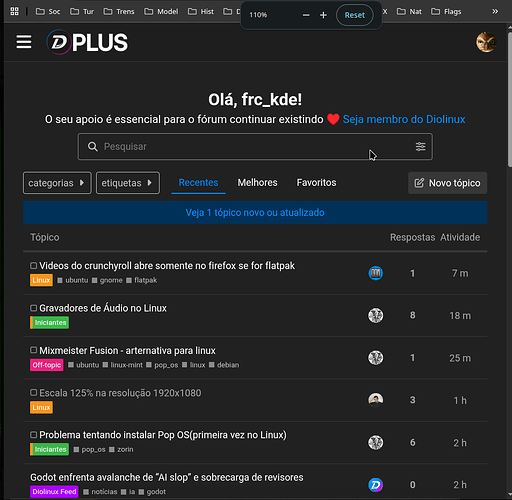Screen dimensions: 512x500
Task: Click the zoom in plus icon
Action: 323,15
